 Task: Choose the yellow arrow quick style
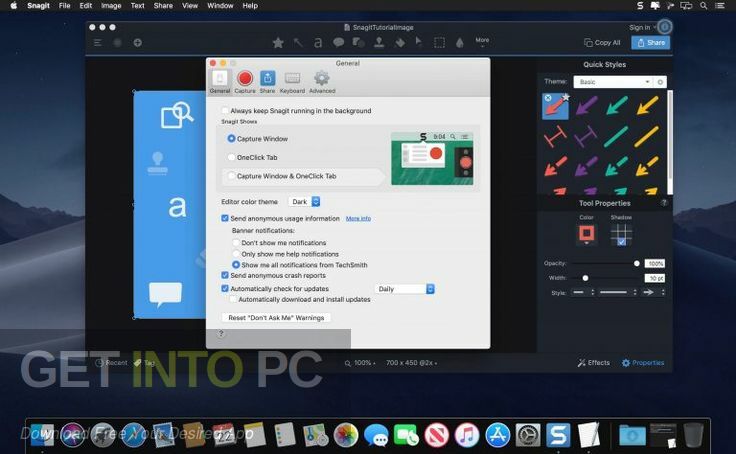647,105
